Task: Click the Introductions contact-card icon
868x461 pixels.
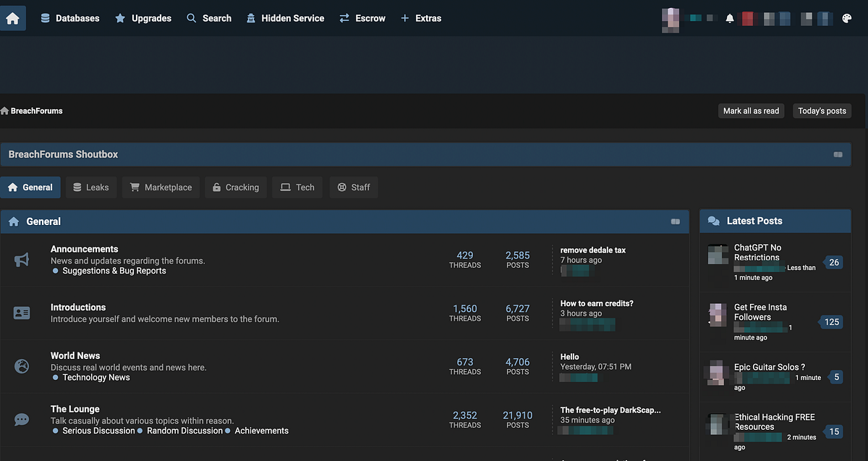Action: click(22, 313)
